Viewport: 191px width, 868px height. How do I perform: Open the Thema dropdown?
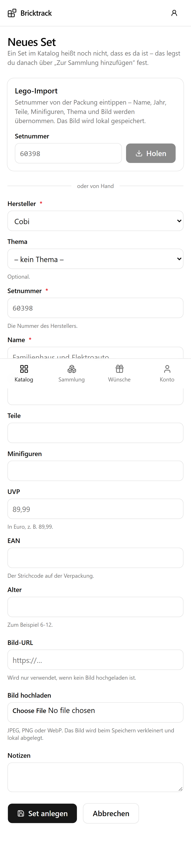pyautogui.click(x=96, y=259)
